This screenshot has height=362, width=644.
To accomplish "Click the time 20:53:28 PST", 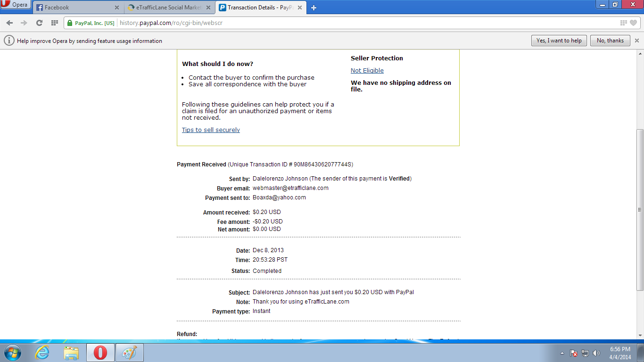I will click(270, 260).
